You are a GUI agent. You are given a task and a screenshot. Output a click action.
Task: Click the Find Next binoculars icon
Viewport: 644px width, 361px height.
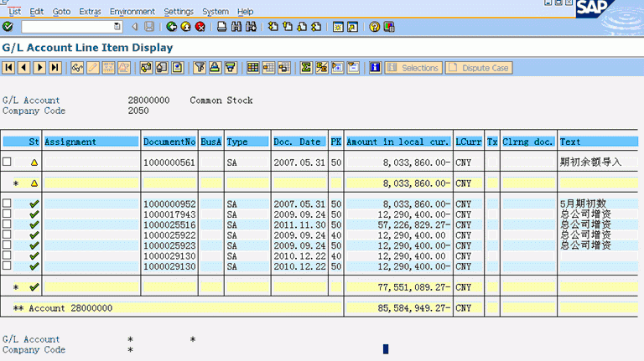(251, 27)
